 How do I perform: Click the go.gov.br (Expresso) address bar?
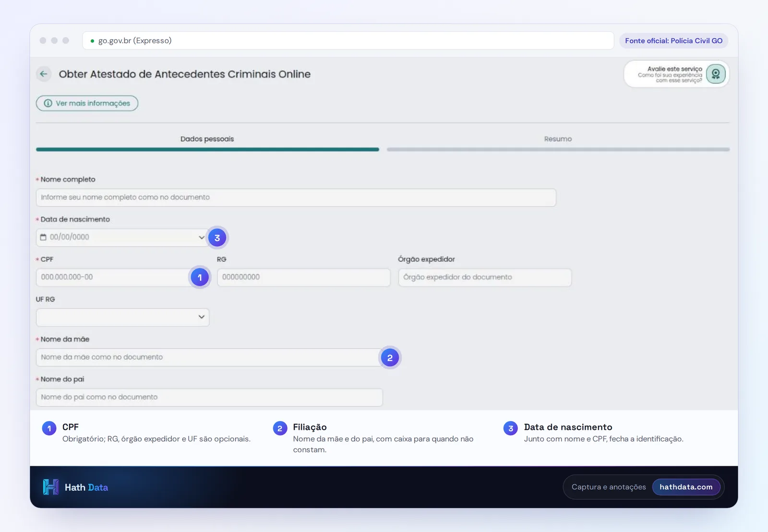348,41
